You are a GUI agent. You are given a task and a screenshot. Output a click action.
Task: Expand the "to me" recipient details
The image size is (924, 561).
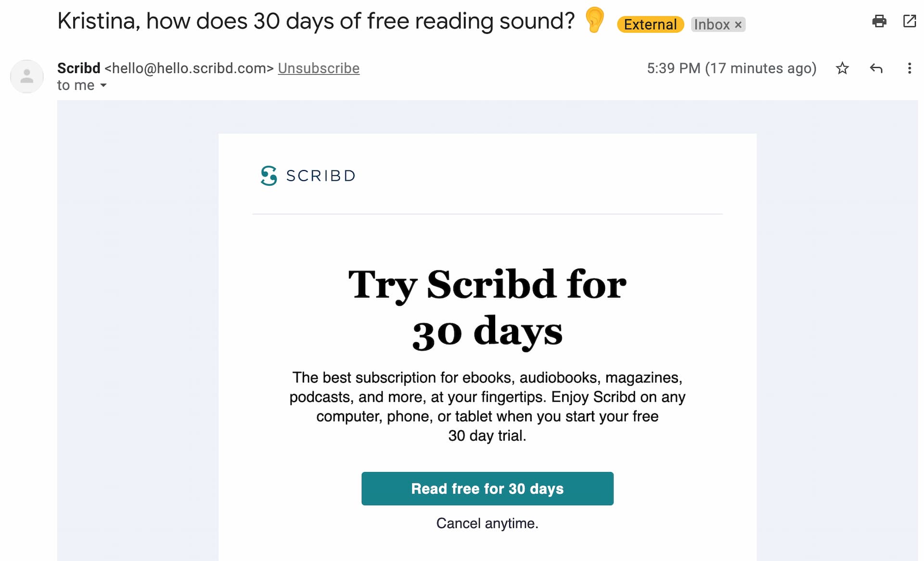click(x=103, y=86)
